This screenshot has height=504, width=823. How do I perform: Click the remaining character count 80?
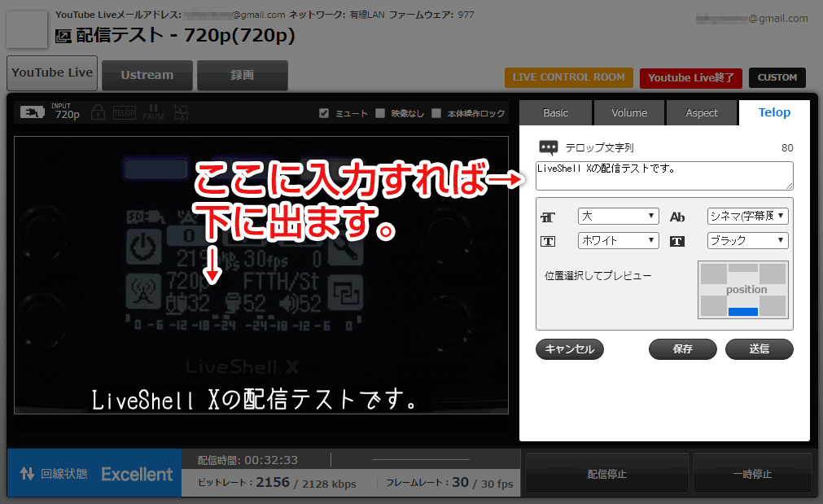(x=787, y=148)
